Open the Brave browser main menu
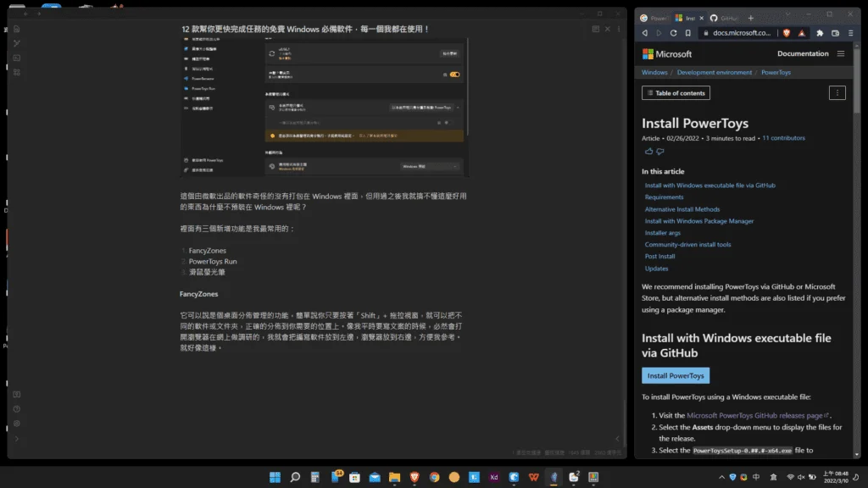Image resolution: width=868 pixels, height=488 pixels. (x=851, y=33)
